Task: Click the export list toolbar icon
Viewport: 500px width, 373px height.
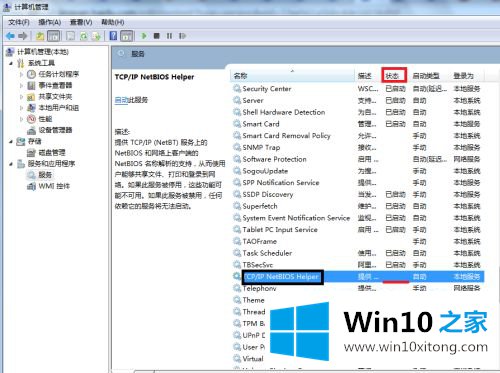Action: 96,36
